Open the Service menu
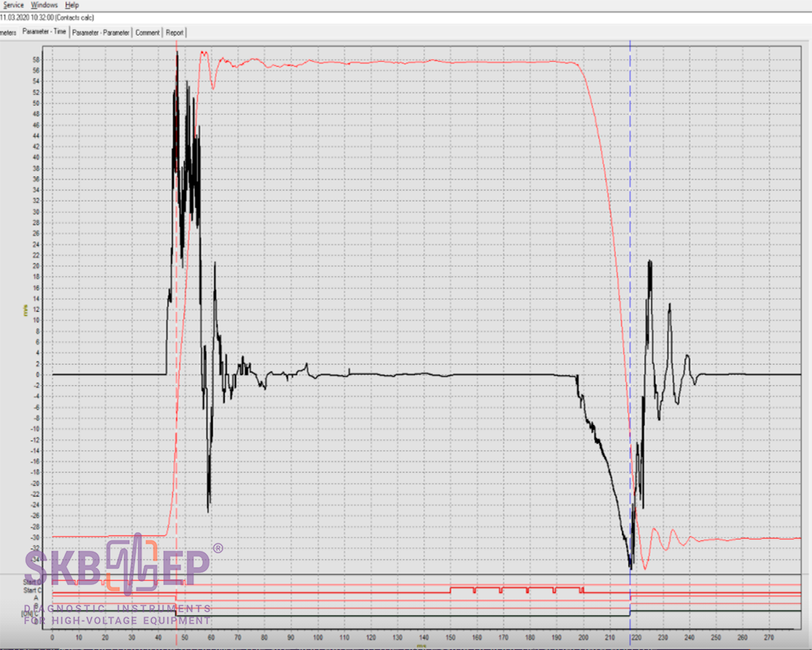 pos(13,5)
